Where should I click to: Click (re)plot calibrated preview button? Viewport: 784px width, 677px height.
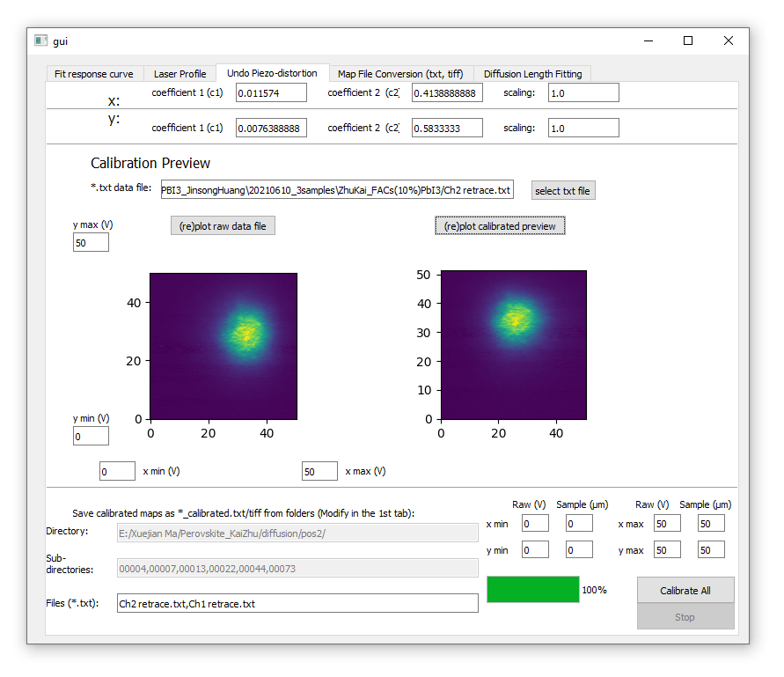[500, 226]
